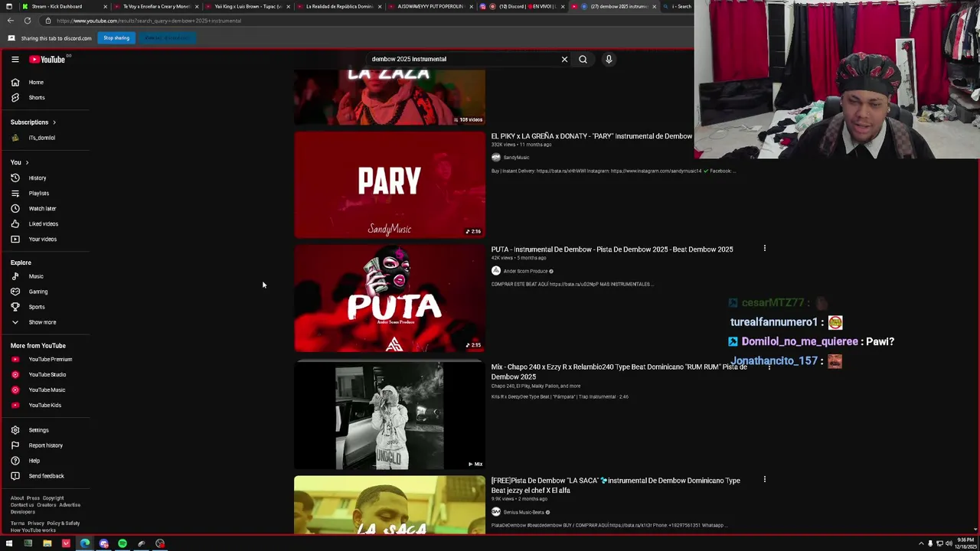Open Spotify from the taskbar
This screenshot has height=551, width=980.
[x=122, y=543]
